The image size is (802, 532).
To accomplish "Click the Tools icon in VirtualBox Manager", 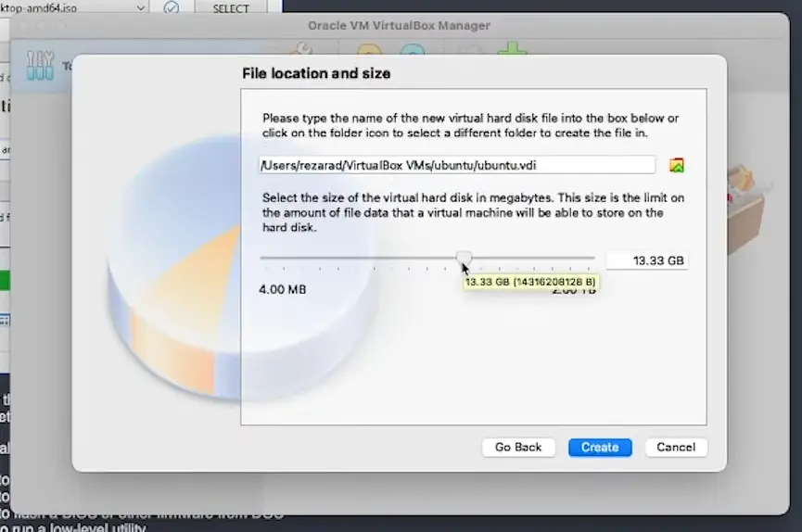I will pyautogui.click(x=40, y=65).
